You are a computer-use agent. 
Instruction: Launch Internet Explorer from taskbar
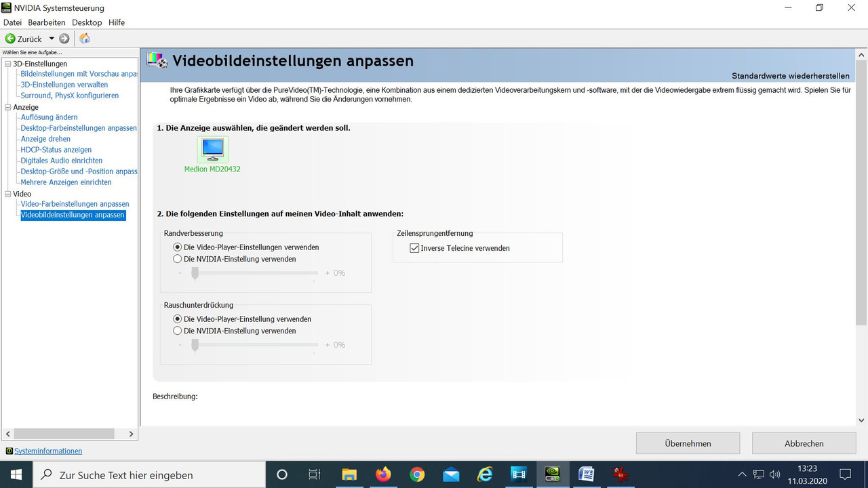click(x=485, y=474)
